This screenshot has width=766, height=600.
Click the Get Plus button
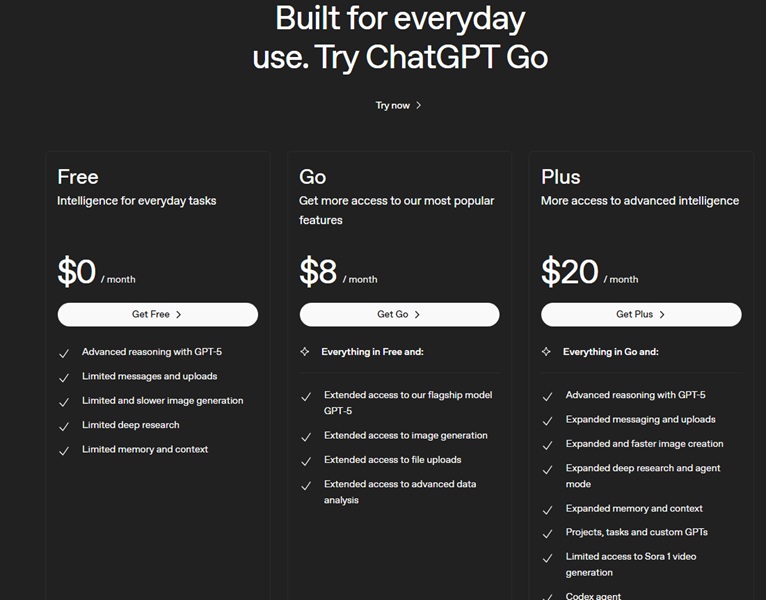(641, 314)
